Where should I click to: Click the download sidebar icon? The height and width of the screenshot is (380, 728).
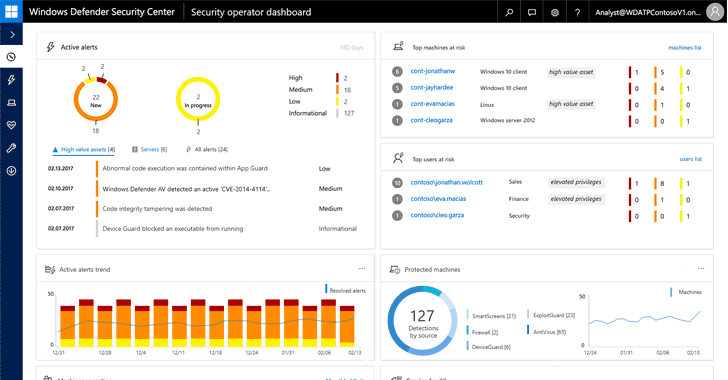(x=12, y=171)
